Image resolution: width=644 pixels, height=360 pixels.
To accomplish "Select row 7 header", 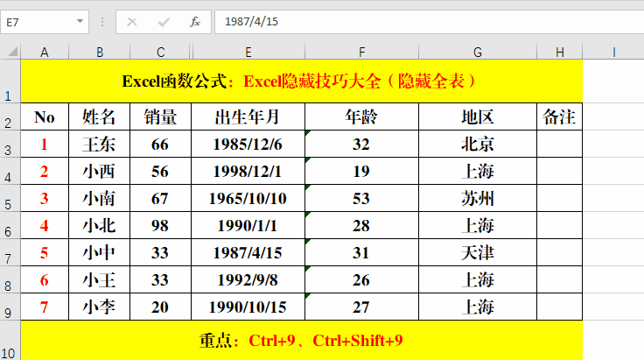I will coord(10,252).
